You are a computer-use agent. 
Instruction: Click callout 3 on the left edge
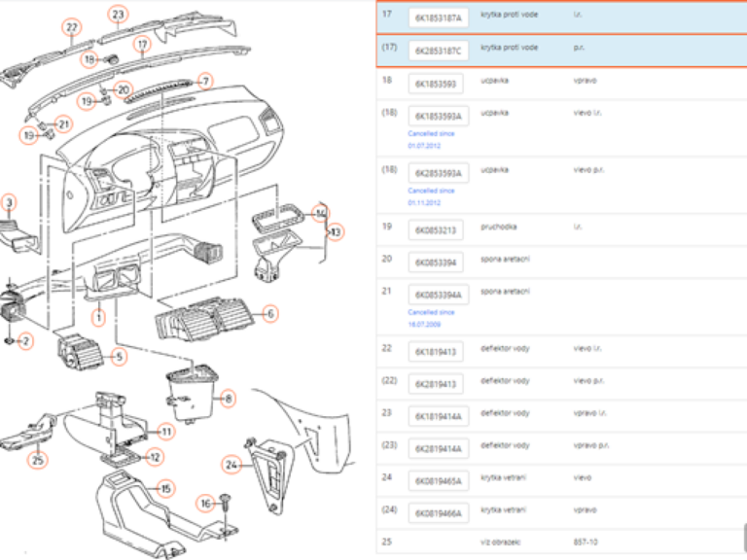(9, 202)
